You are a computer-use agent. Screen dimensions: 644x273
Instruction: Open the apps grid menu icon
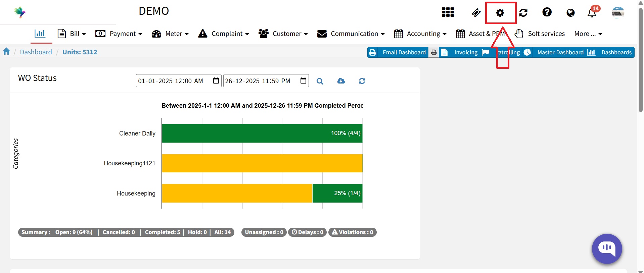click(448, 12)
